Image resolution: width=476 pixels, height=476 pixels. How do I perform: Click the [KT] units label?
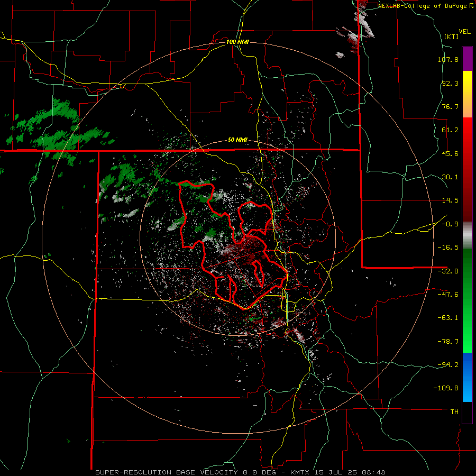[x=451, y=36]
